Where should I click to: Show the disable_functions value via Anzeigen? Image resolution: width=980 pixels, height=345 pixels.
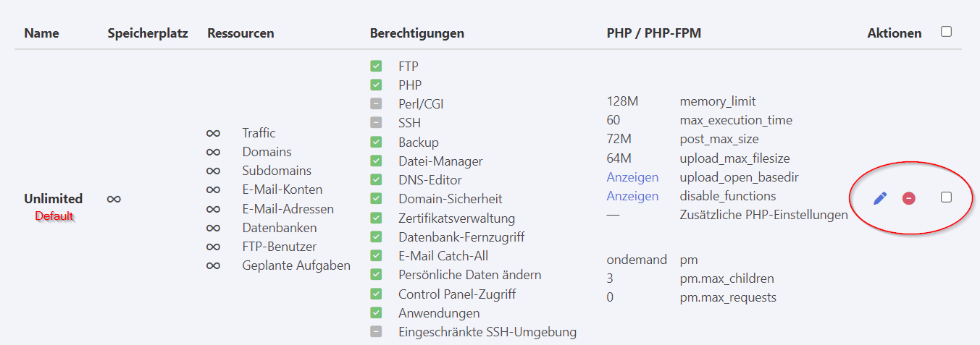632,196
